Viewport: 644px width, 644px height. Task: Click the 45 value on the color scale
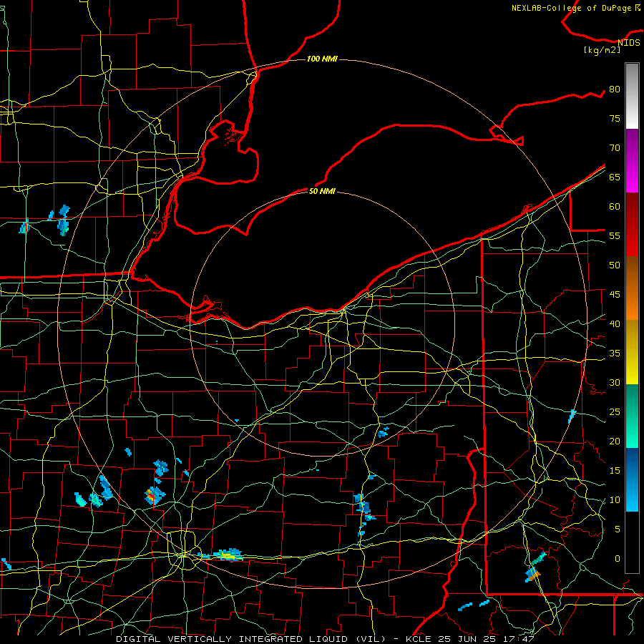click(x=615, y=295)
